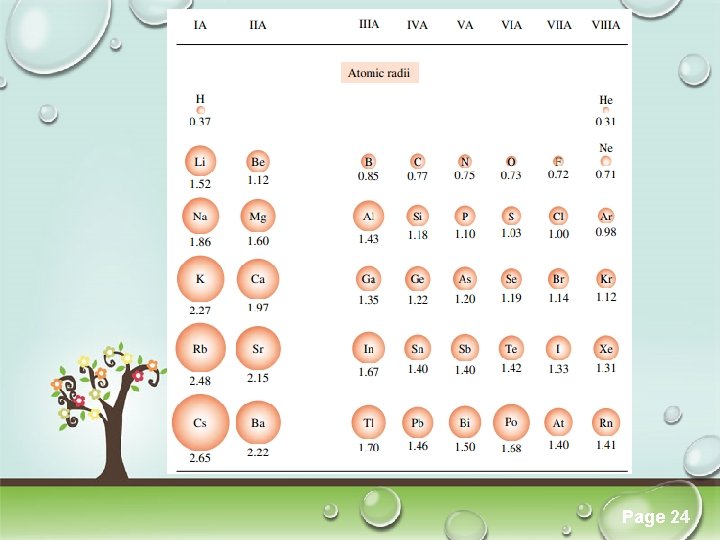This screenshot has height=540, width=720.
Task: Click the Se atom circle
Action: [x=511, y=279]
